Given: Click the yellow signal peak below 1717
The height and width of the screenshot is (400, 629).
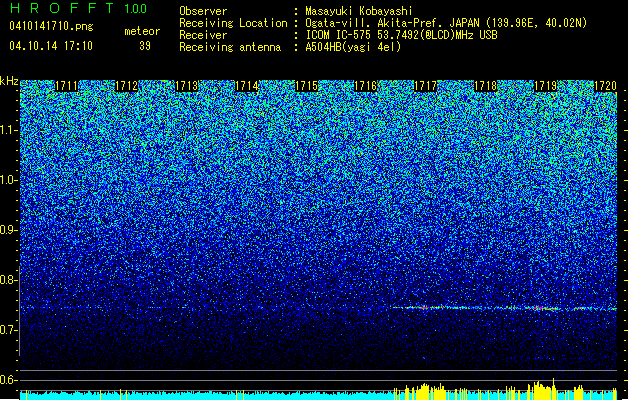Looking at the screenshot, I should coord(425,390).
